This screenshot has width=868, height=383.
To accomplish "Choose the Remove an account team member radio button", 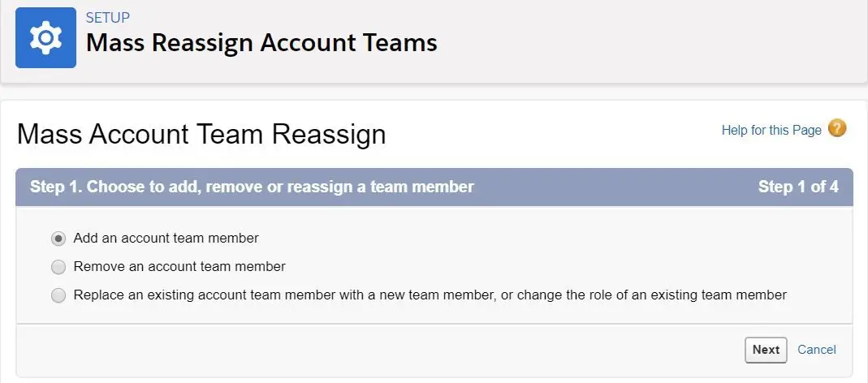I will click(x=58, y=267).
